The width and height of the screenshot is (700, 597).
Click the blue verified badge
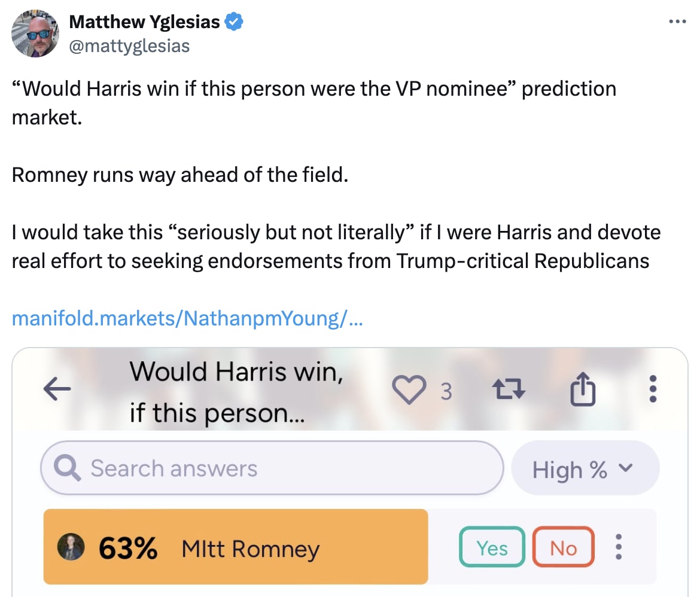point(233,23)
